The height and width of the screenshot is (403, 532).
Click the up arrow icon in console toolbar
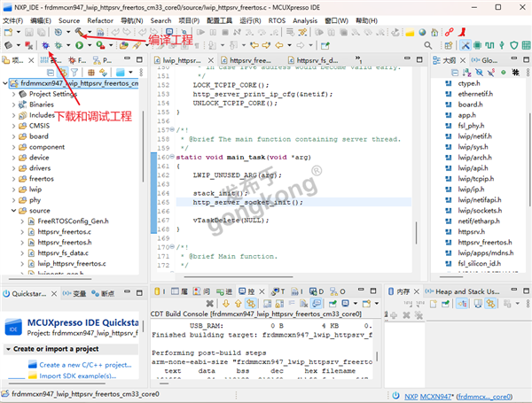239,303
